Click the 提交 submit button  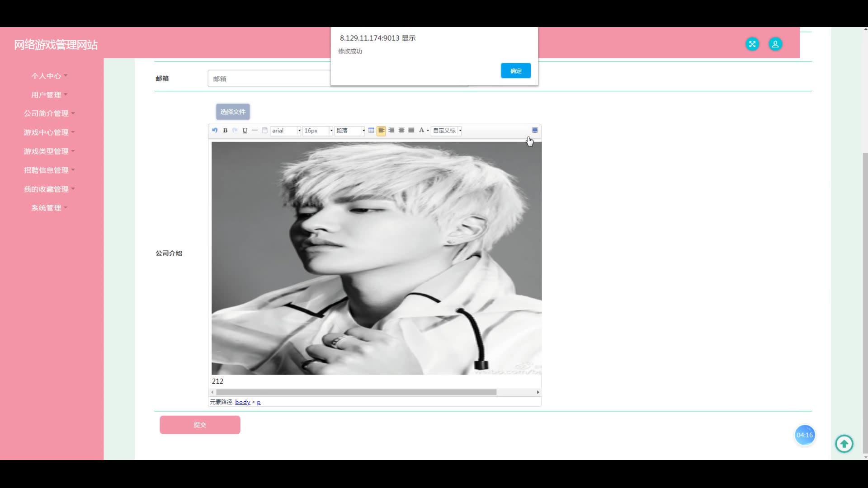coord(200,425)
